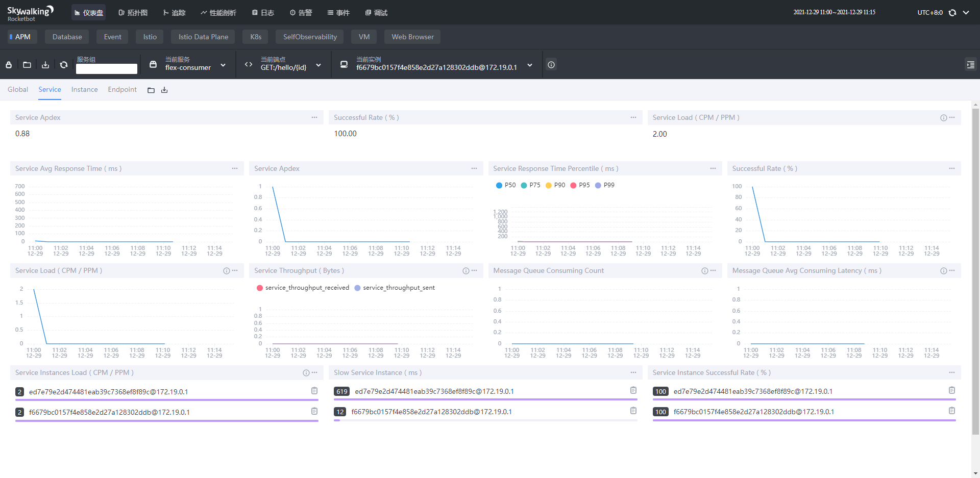Click the info icon on the Service Instances Load panel
The width and height of the screenshot is (980, 478).
point(306,373)
